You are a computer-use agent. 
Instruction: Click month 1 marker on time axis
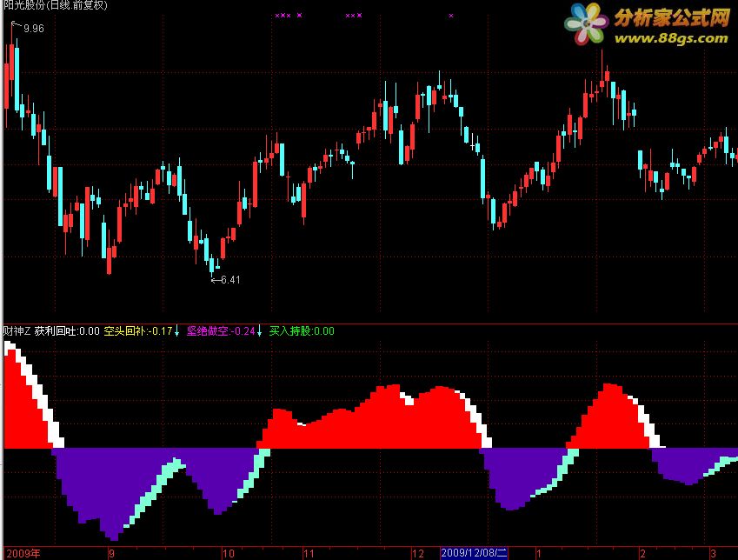539,553
